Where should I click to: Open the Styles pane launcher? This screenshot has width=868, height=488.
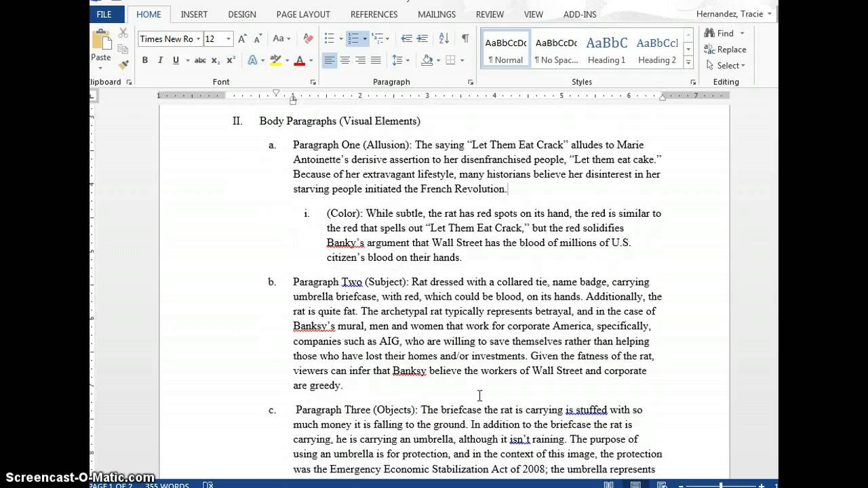coord(693,82)
